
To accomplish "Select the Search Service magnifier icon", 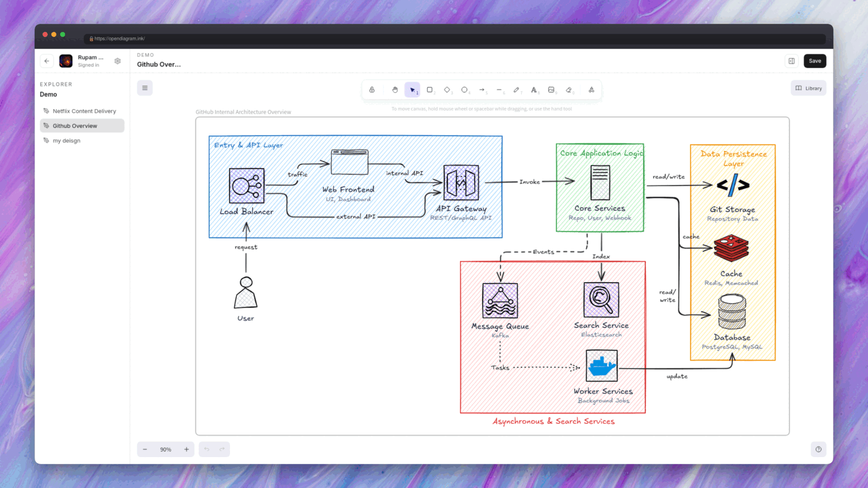I will (x=601, y=299).
